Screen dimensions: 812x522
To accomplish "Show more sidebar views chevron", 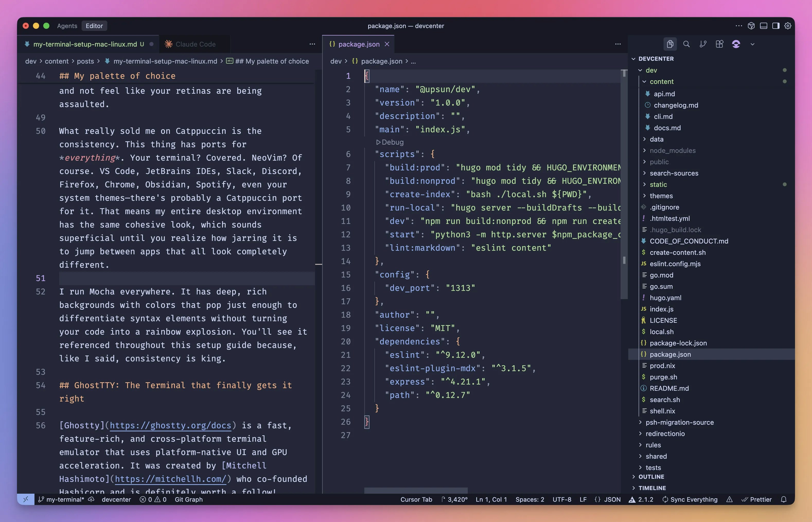I will point(752,44).
